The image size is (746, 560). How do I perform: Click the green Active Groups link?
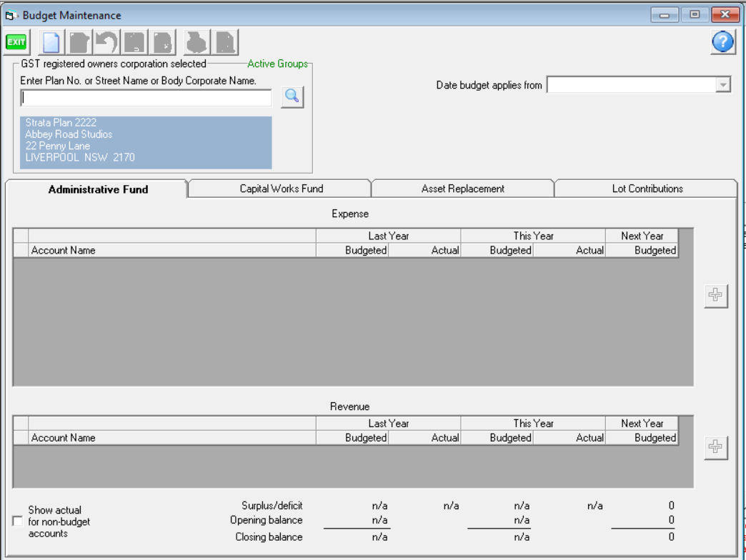pyautogui.click(x=277, y=64)
